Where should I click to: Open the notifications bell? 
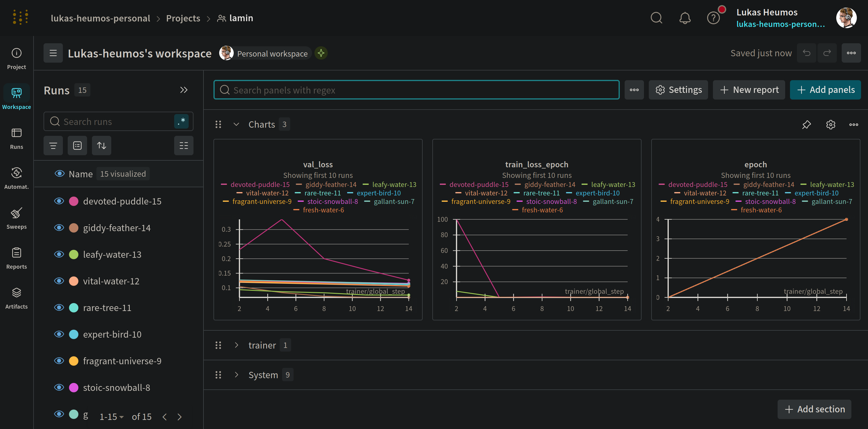point(684,18)
